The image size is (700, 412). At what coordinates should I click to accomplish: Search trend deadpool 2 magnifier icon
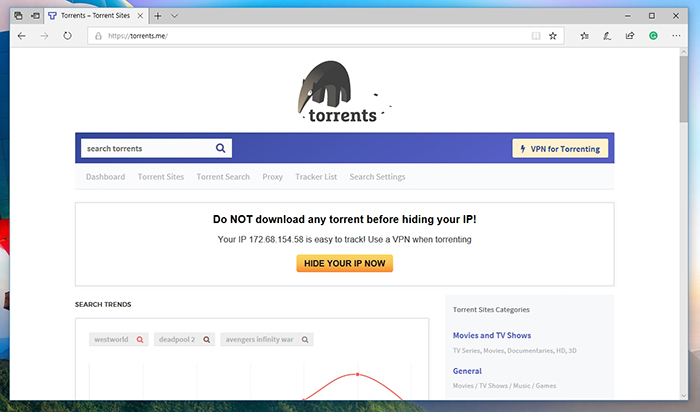click(207, 340)
